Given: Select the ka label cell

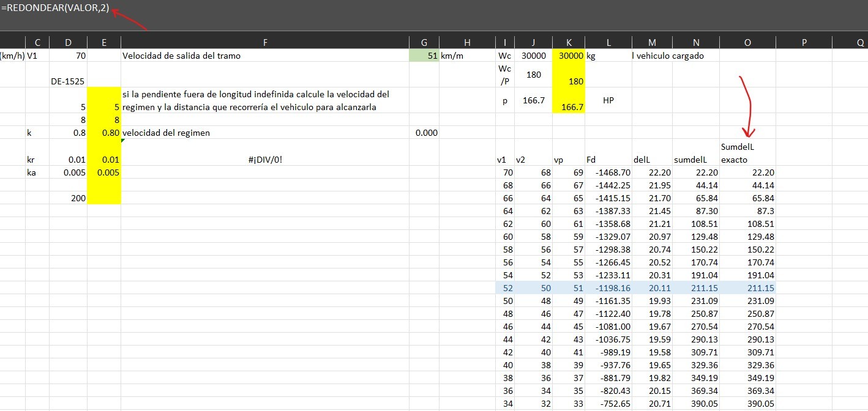Looking at the screenshot, I should [37, 172].
